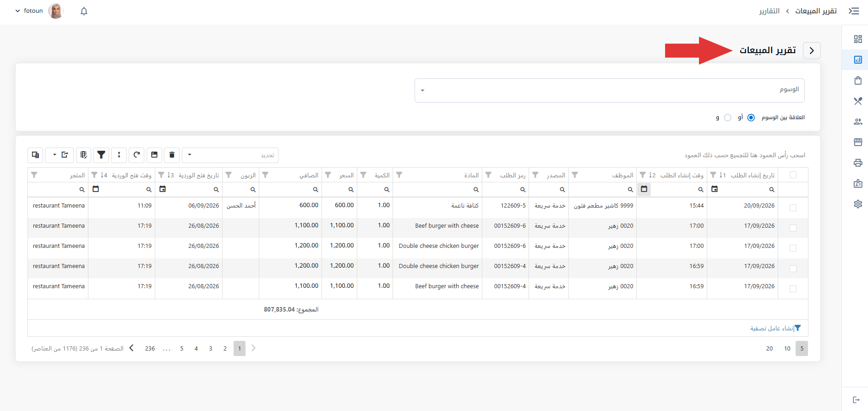The image size is (868, 411).
Task: Open the printer icon in the sidebar
Action: 858,163
